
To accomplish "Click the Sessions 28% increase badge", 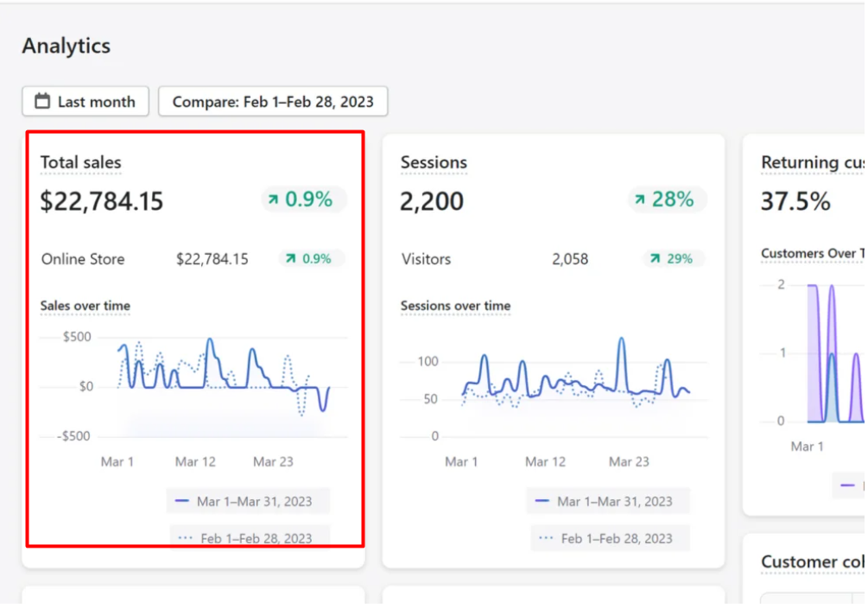I will [667, 199].
